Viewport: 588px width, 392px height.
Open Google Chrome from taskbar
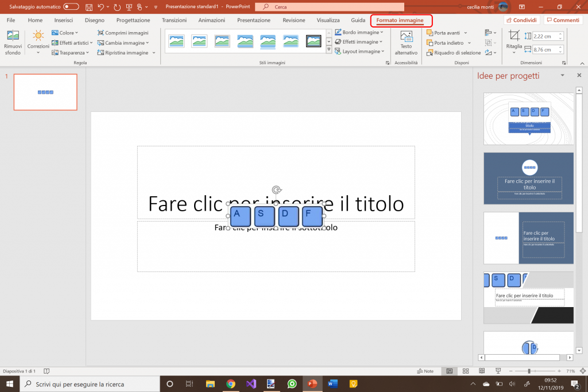tap(231, 384)
